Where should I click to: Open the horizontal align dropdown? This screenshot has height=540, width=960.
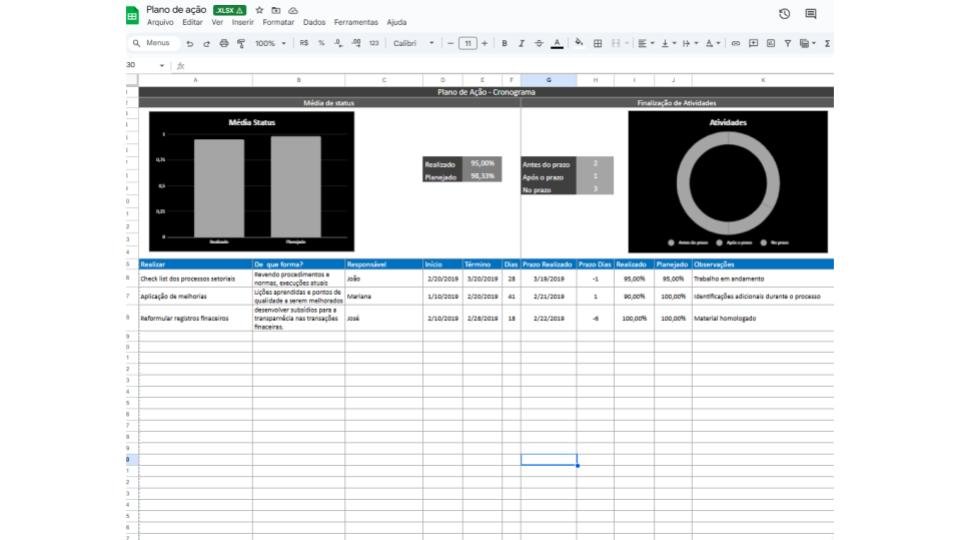645,44
